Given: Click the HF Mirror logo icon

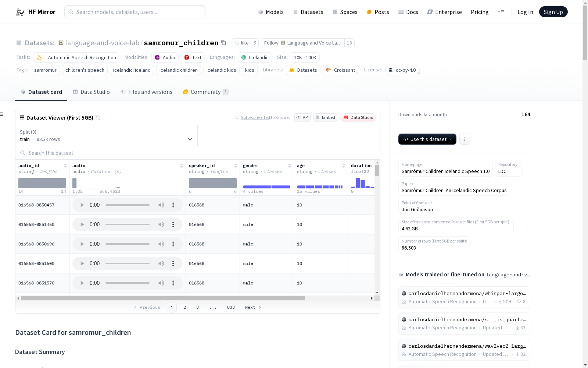Looking at the screenshot, I should 20,12.
